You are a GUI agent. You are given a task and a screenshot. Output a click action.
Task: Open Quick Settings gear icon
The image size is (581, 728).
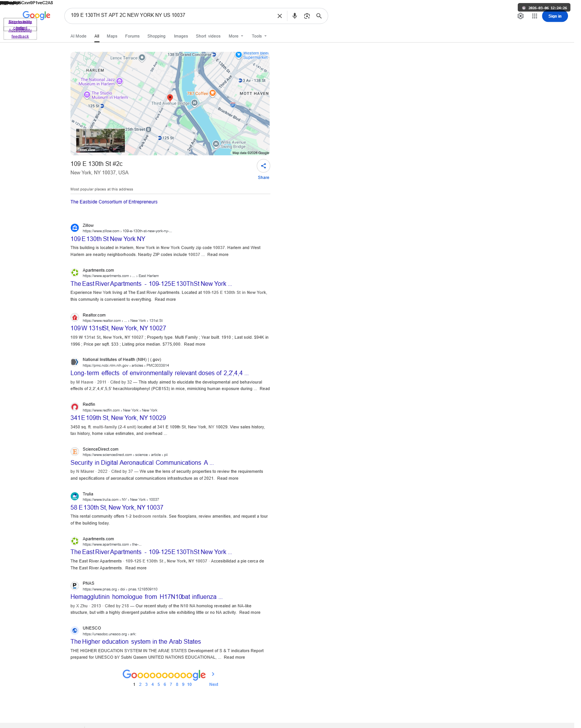pos(520,16)
